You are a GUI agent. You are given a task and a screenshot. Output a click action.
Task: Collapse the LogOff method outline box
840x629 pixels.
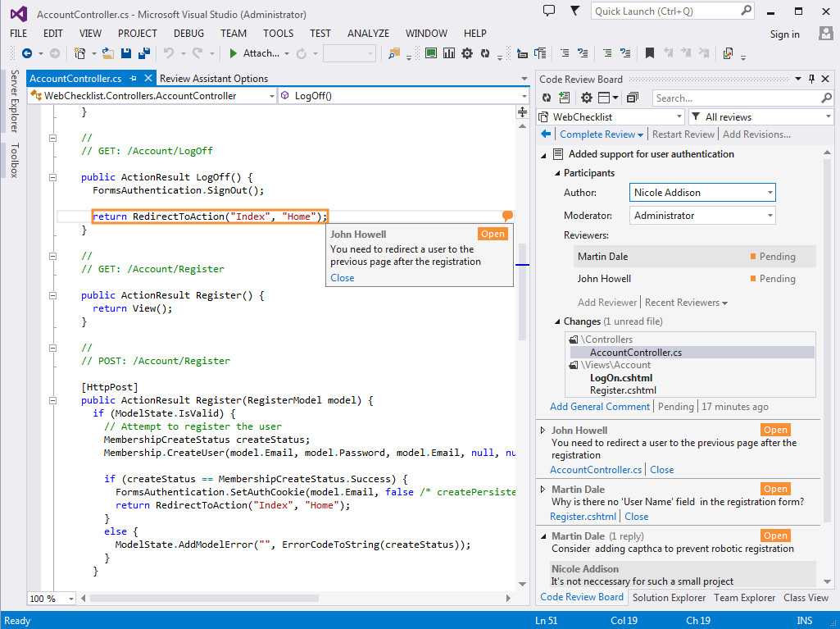coord(52,177)
